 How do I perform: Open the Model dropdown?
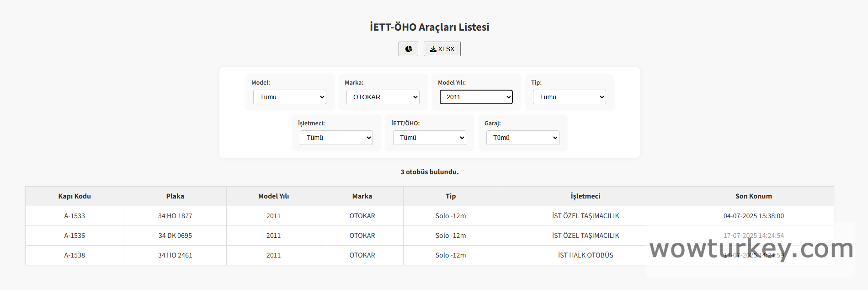tap(289, 97)
